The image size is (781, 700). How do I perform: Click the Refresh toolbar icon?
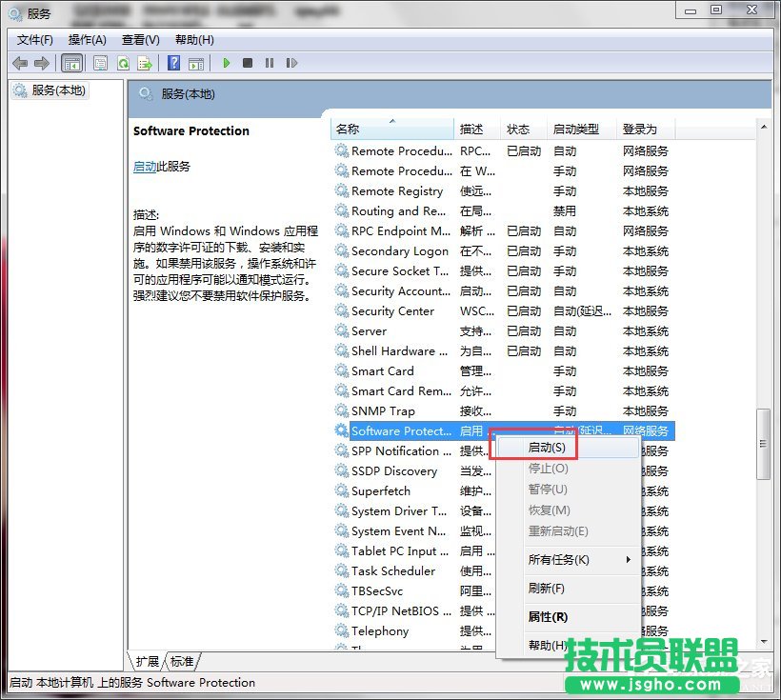click(123, 63)
